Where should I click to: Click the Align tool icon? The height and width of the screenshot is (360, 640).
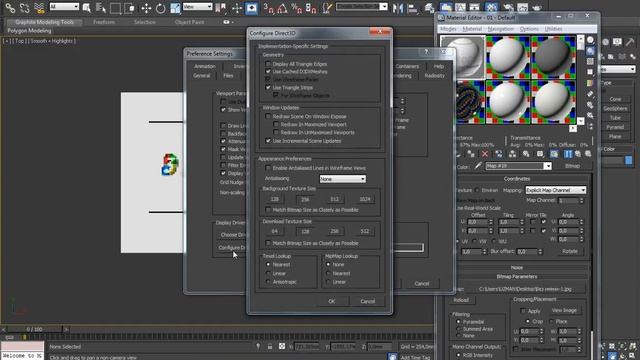click(x=413, y=8)
